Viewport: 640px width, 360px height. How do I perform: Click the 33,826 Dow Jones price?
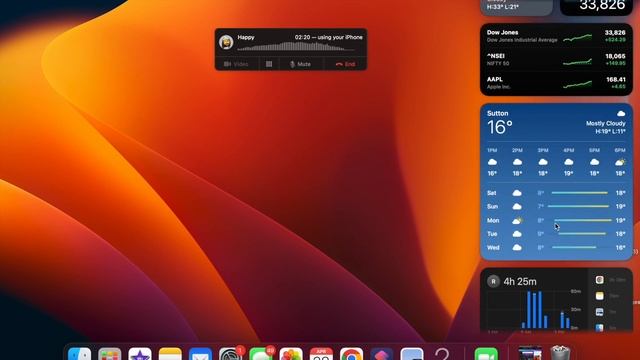615,33
